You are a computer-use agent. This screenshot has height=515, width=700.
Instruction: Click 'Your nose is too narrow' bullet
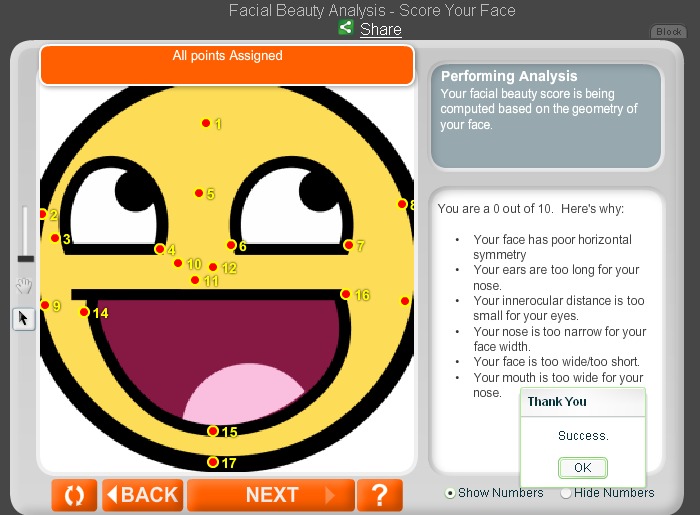(560, 339)
